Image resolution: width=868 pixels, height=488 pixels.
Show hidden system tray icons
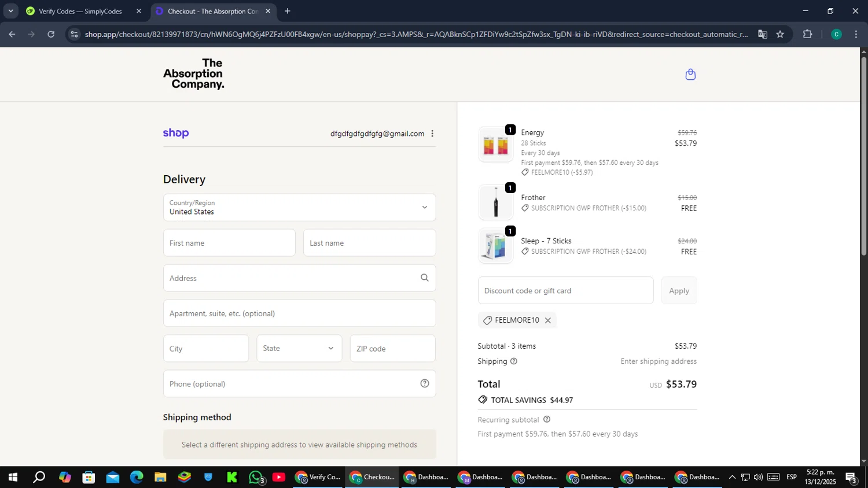coord(732,477)
